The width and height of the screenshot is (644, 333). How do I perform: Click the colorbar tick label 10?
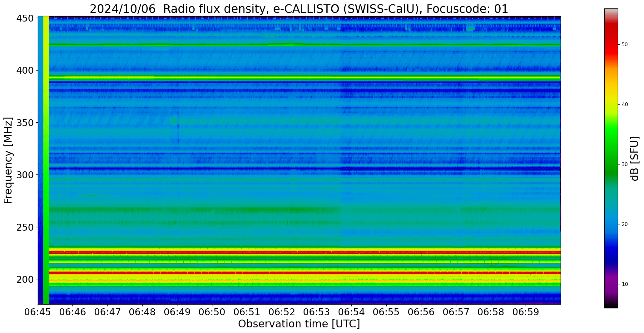click(x=625, y=284)
